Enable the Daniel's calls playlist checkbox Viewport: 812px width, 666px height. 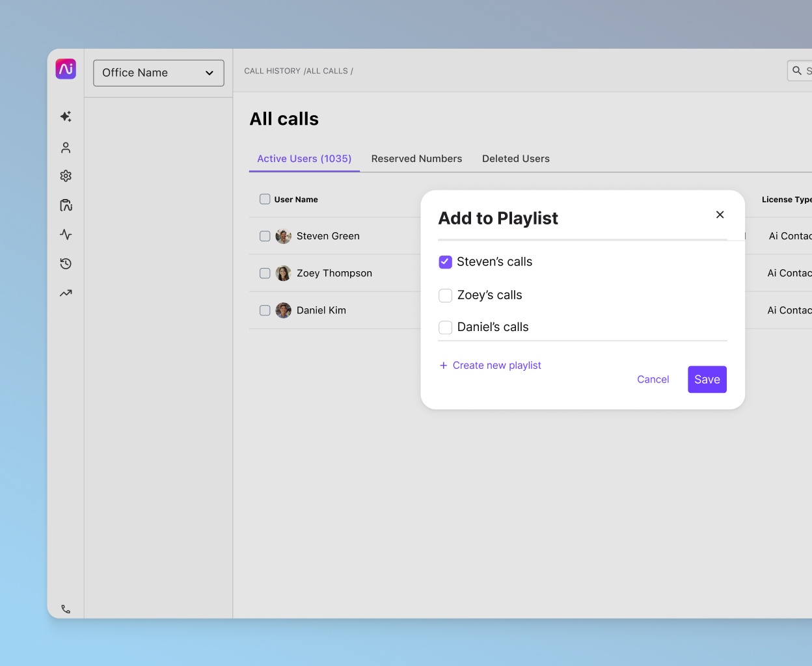click(445, 327)
